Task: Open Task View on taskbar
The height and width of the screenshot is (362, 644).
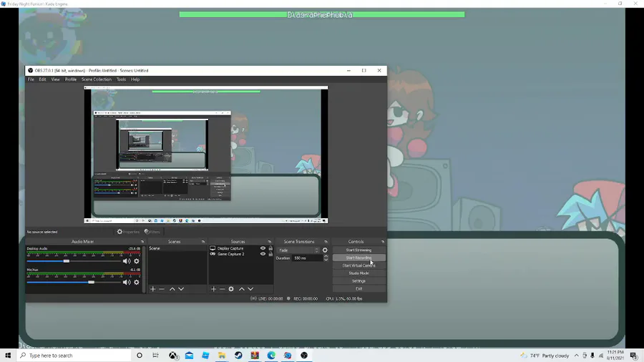Action: click(156, 356)
